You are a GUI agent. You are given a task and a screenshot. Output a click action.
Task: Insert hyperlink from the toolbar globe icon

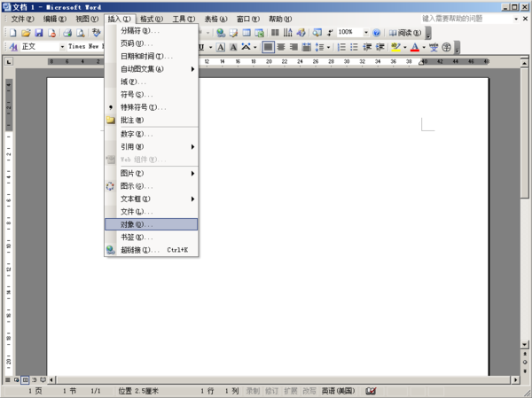pos(221,33)
